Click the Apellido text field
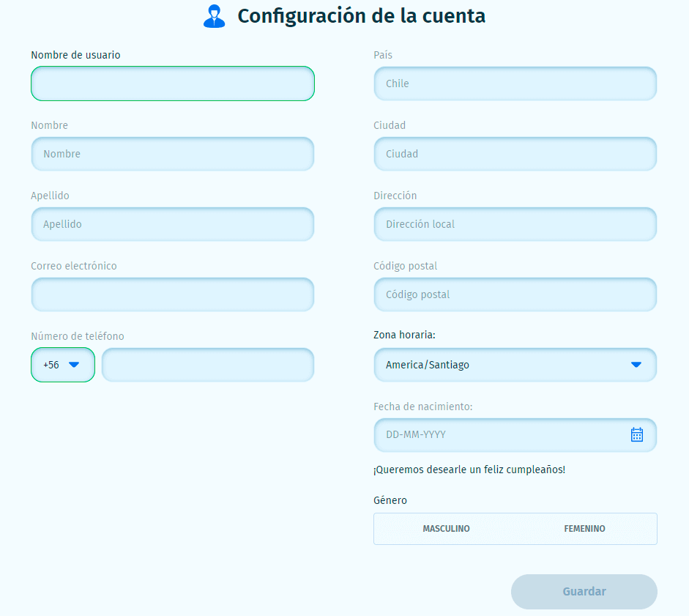689x616 pixels. click(173, 224)
